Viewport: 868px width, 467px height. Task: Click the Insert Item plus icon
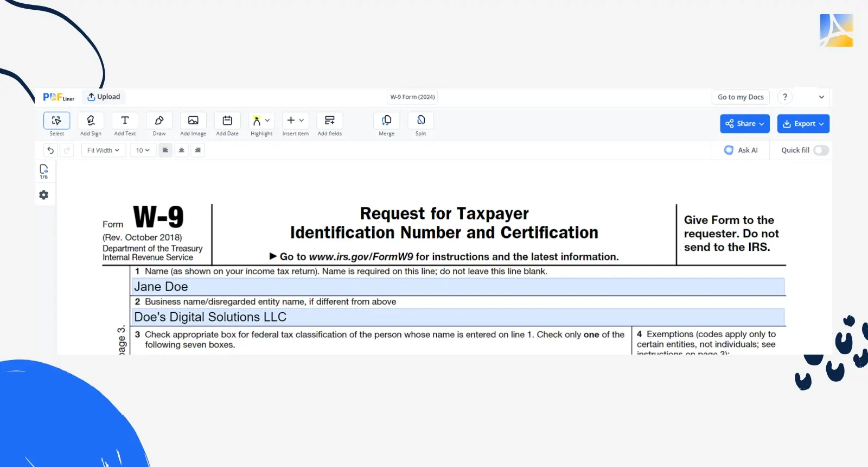tap(291, 120)
